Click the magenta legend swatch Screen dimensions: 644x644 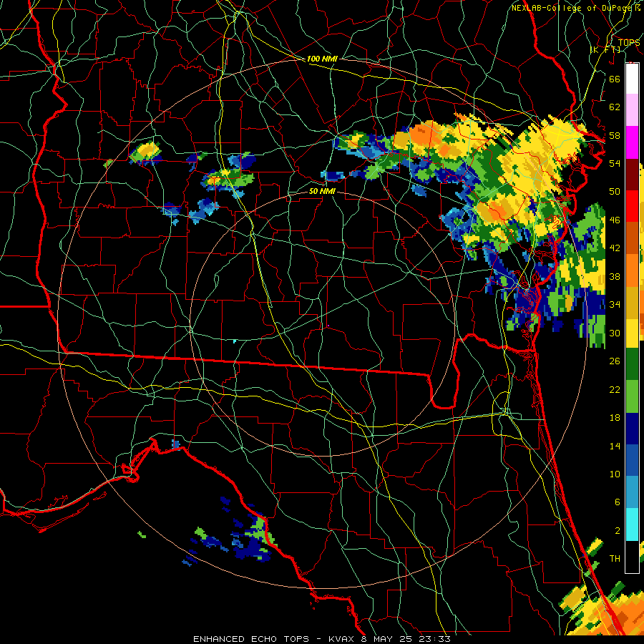click(x=632, y=142)
